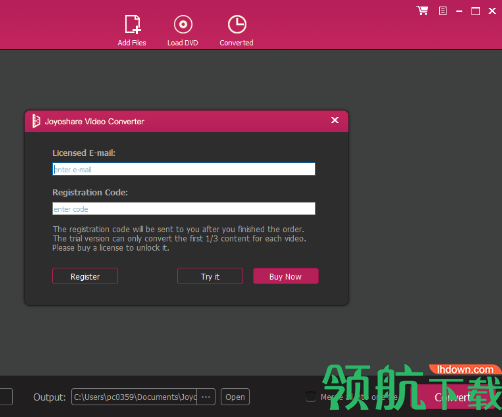
Task: Open the Load DVD tool
Action: (x=183, y=30)
